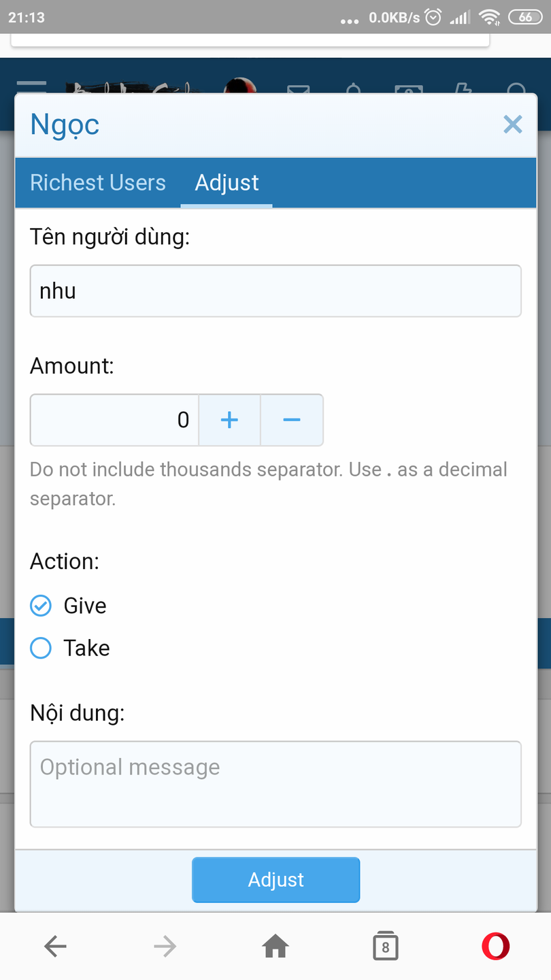Focus the Tên người dùng username field
Screen dimensions: 551x980
point(275,291)
